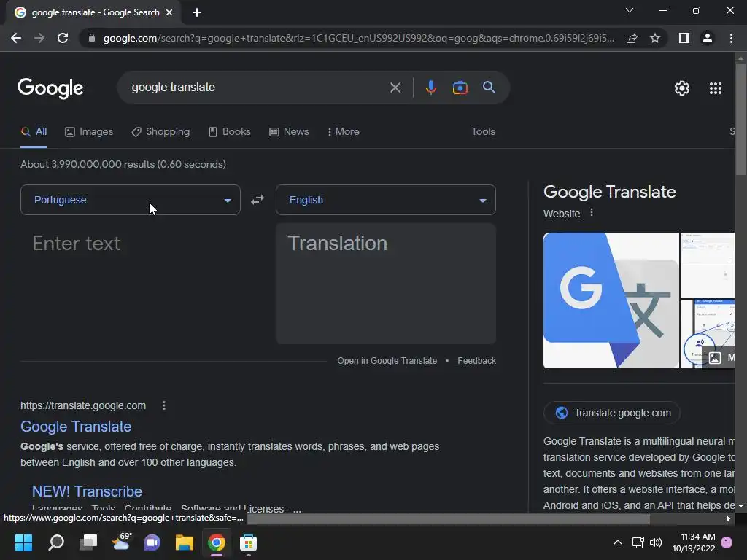Open the English target language dropdown
This screenshot has width=747, height=560.
coord(386,200)
